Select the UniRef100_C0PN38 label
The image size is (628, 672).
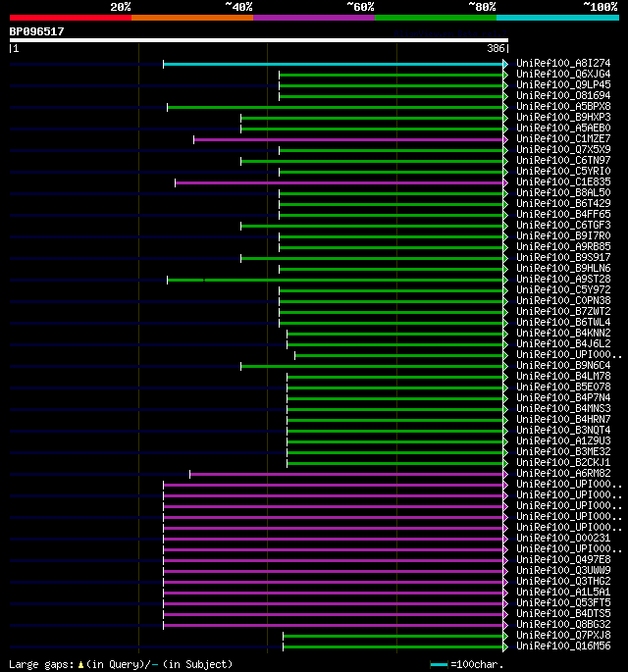(563, 300)
